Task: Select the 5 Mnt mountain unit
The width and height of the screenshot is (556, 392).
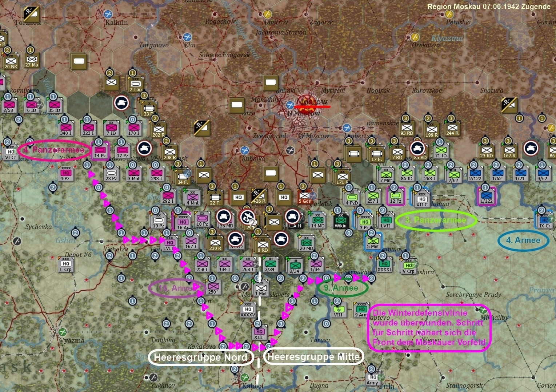Action: click(373, 242)
